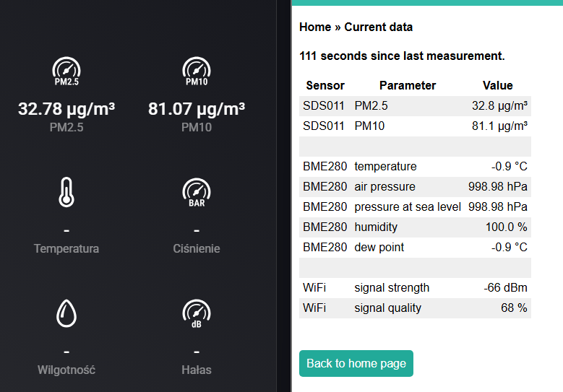Click the Sensor column header
563x392 pixels.
tap(325, 85)
